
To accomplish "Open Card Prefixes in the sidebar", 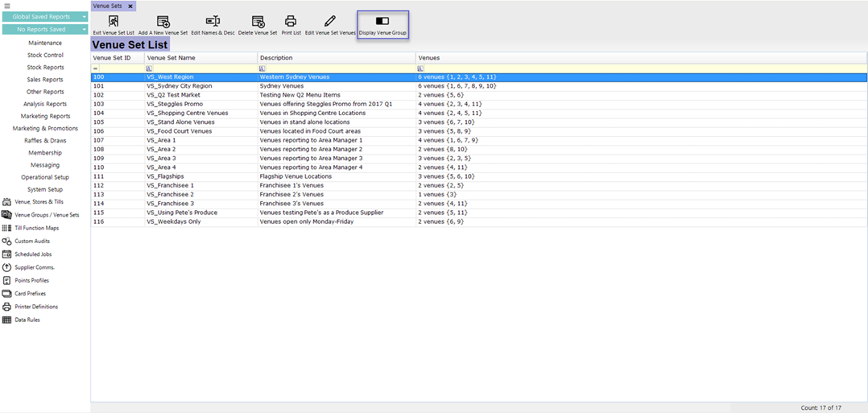I will click(x=31, y=294).
